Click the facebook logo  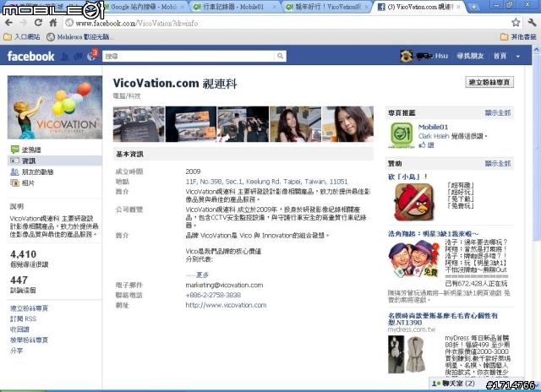coord(30,56)
